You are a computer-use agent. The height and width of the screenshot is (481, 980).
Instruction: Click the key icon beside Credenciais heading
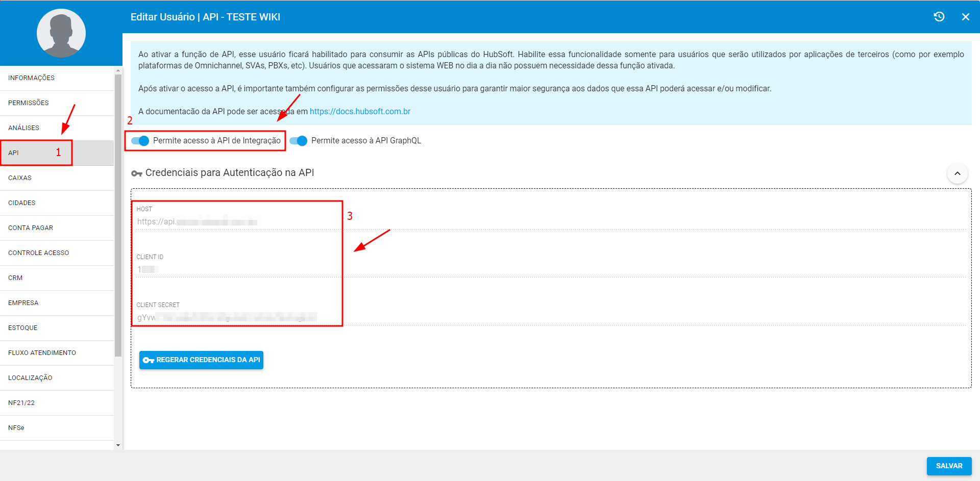tap(136, 173)
